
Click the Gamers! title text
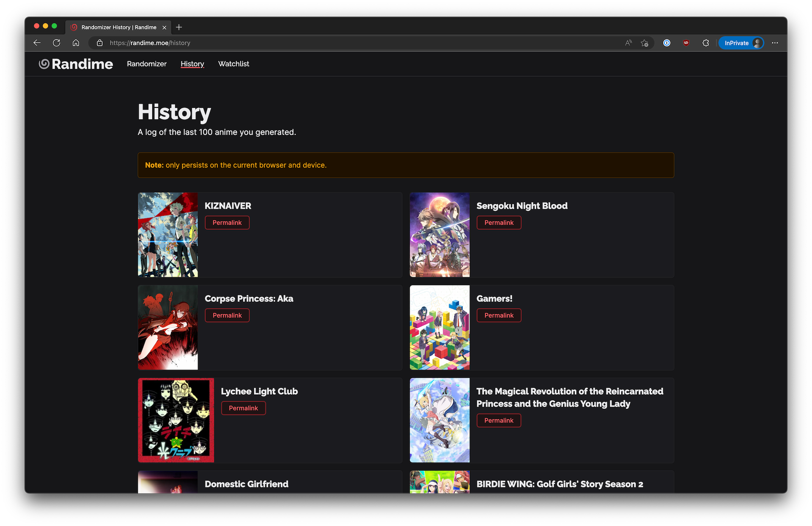coord(494,298)
